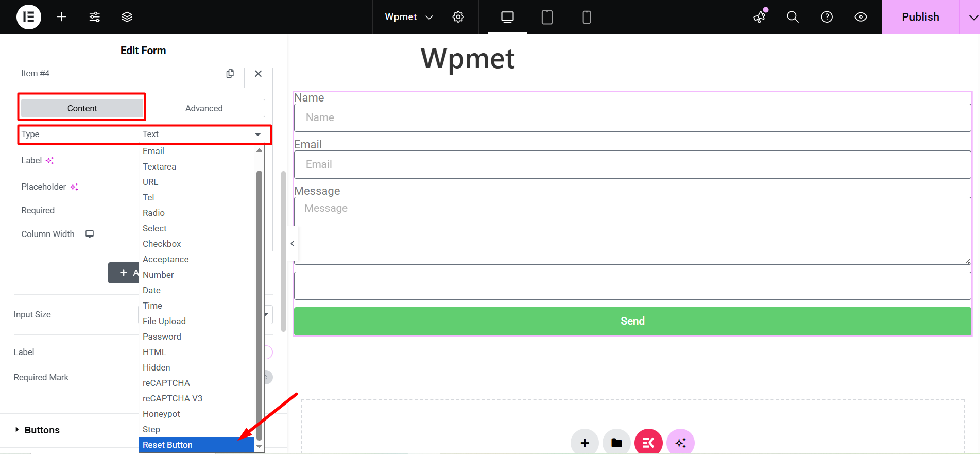The width and height of the screenshot is (980, 454).
Task: Select URL from type list
Action: [197, 182]
